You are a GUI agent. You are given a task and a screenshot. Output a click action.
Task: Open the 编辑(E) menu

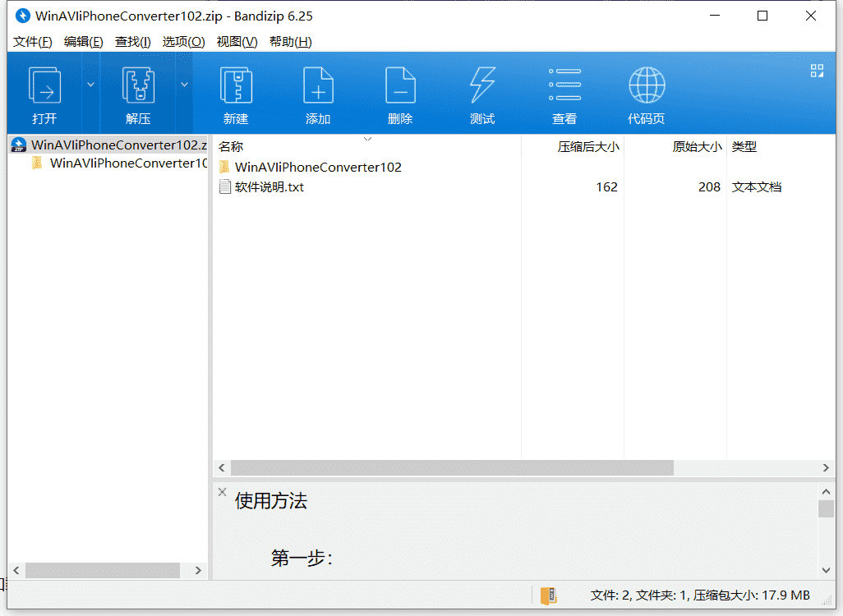click(x=83, y=41)
